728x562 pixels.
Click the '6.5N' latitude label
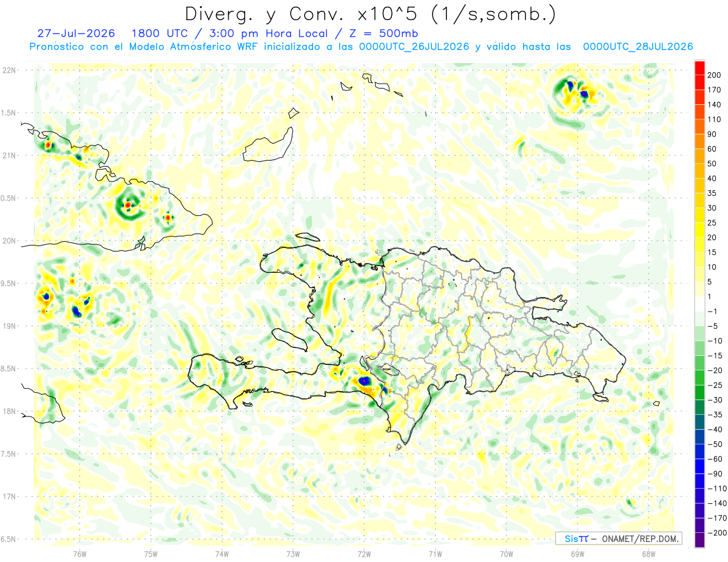9,540
